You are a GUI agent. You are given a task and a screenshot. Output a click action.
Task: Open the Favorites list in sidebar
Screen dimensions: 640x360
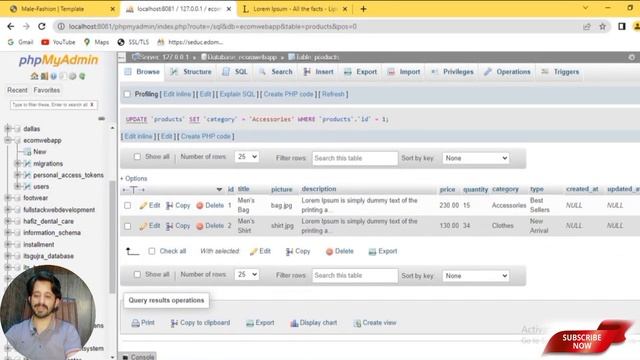pyautogui.click(x=47, y=90)
